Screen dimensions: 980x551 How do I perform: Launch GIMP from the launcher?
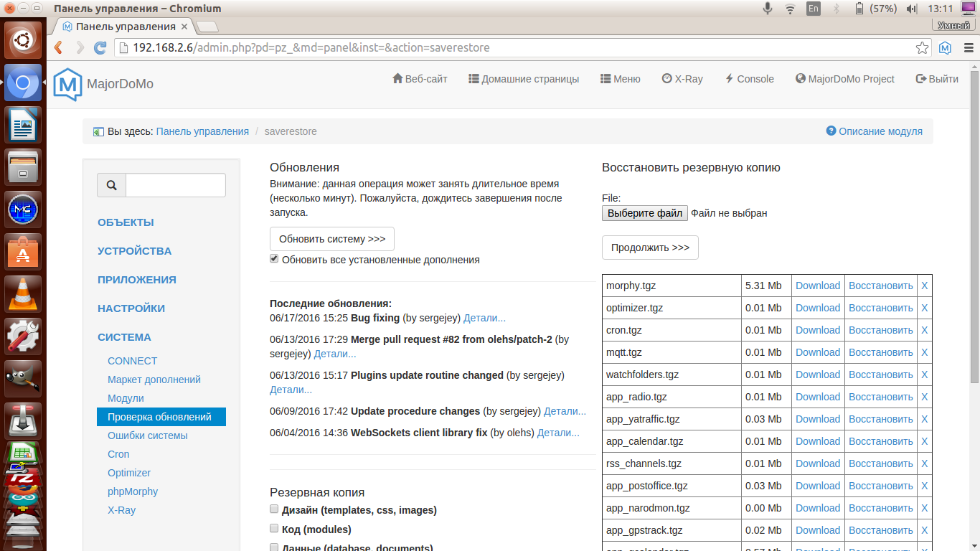click(23, 379)
